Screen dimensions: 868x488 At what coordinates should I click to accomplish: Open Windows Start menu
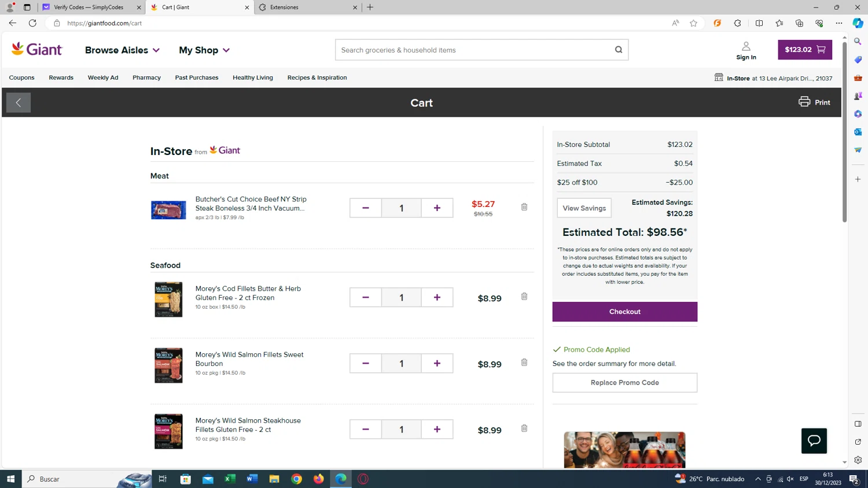(10, 479)
